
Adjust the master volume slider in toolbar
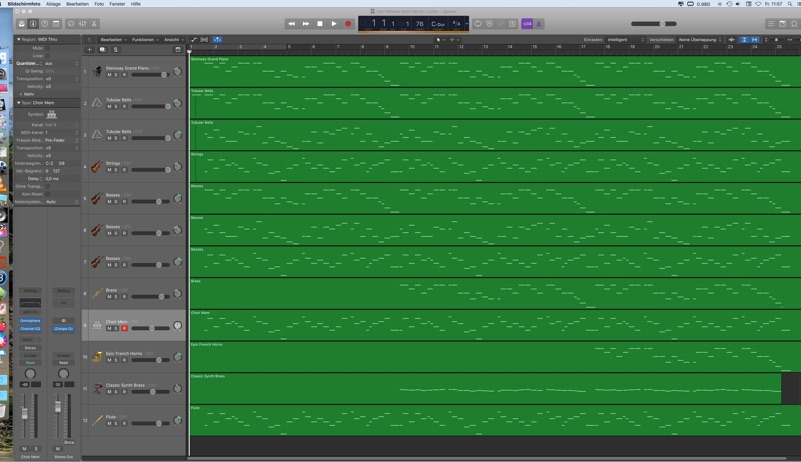click(654, 24)
